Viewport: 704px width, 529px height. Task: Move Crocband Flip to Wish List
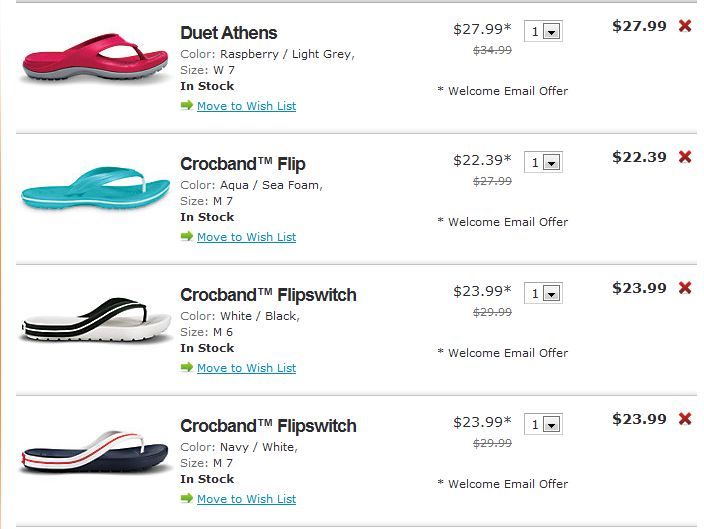click(246, 237)
